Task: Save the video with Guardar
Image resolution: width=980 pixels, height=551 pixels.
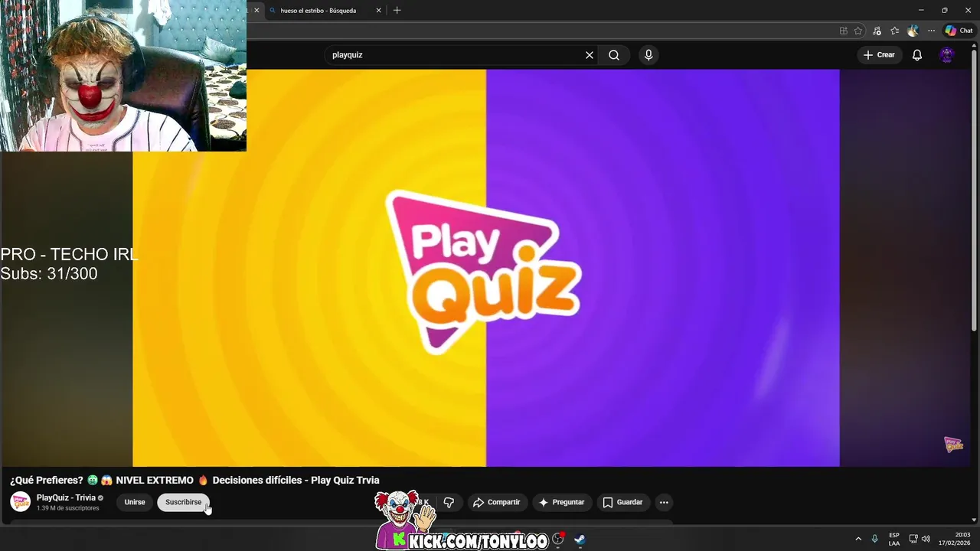Action: pos(622,502)
